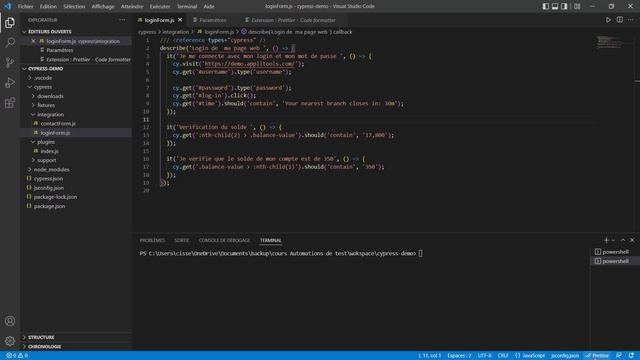Open the Terminal menu
This screenshot has width=640, height=360.
coord(187,7)
